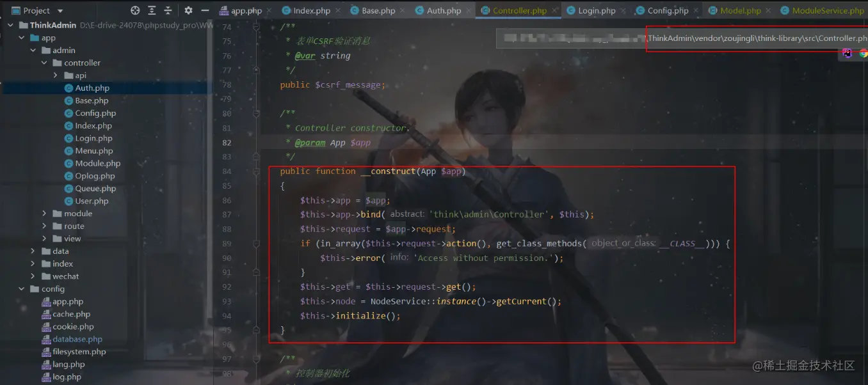Fold the docblock at line 80
Viewport: 868px width, 385px height.
256,113
